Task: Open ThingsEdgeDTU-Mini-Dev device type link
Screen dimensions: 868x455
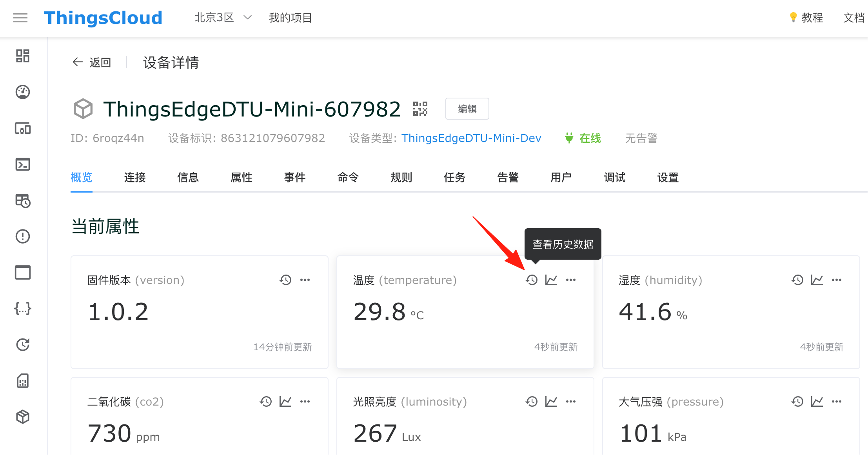Action: 471,138
